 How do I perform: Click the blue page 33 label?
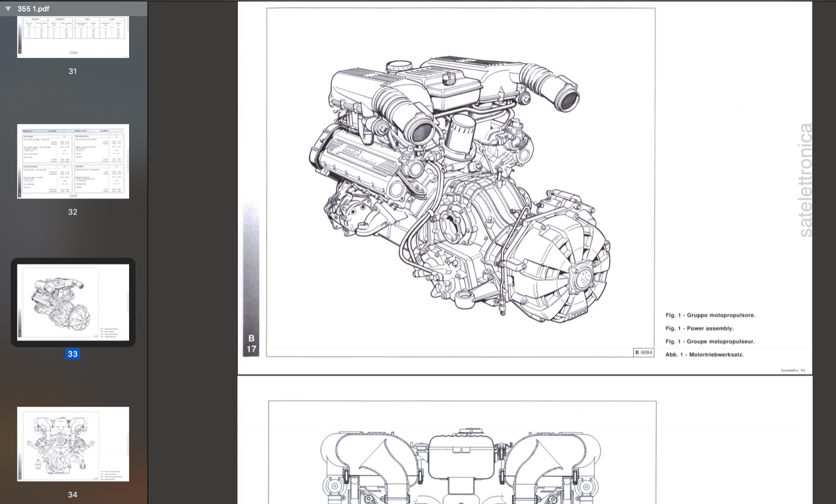pyautogui.click(x=72, y=354)
